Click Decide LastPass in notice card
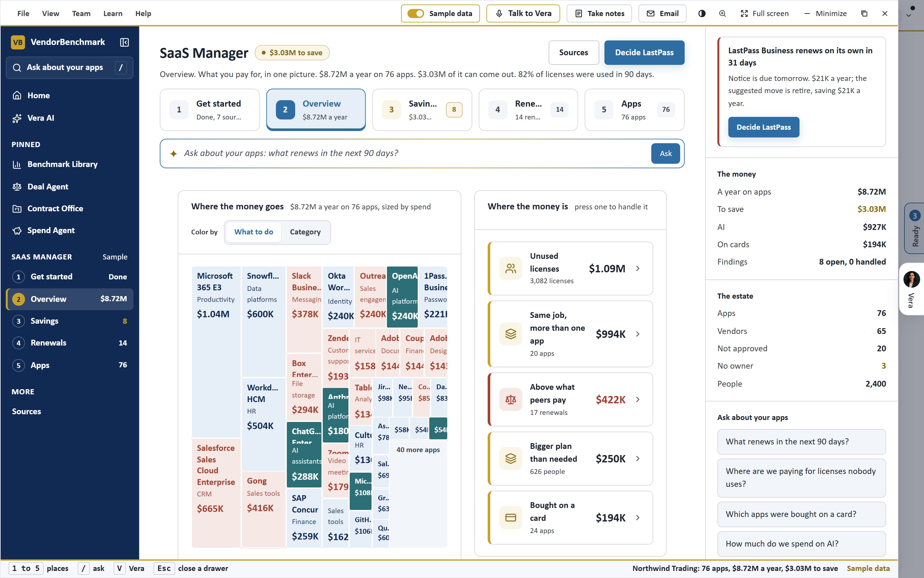Image resolution: width=924 pixels, height=578 pixels. [x=764, y=127]
